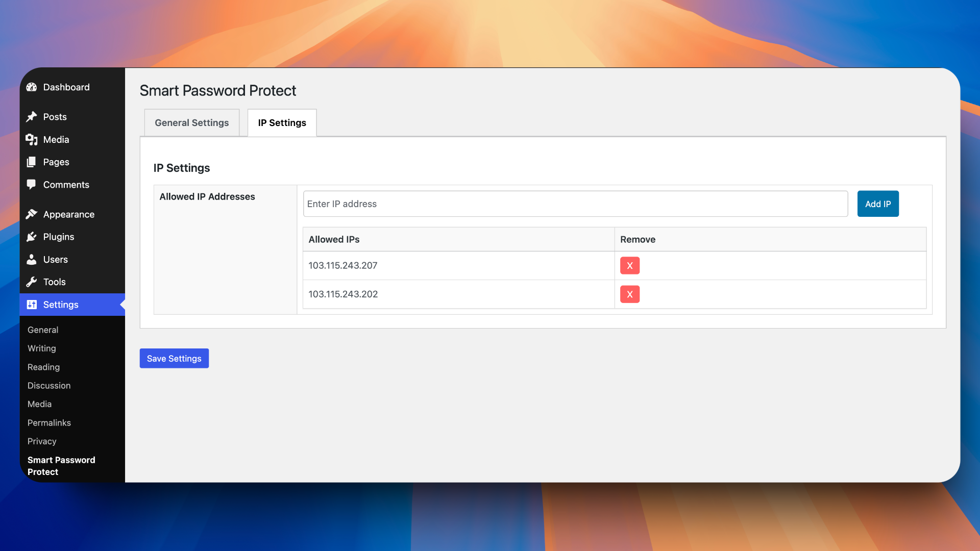980x551 pixels.
Task: Click the Remove column header
Action: pyautogui.click(x=770, y=239)
